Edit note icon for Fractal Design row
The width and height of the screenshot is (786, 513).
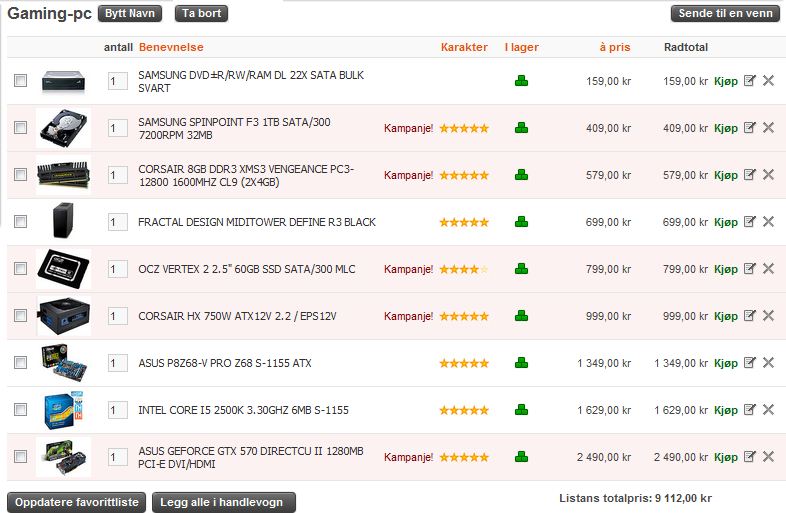pyautogui.click(x=749, y=222)
